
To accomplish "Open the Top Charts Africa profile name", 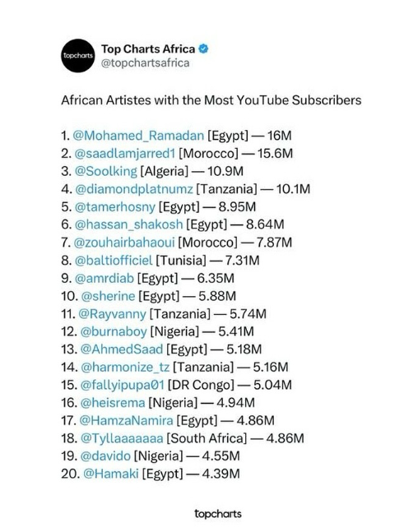I will click(x=148, y=49).
